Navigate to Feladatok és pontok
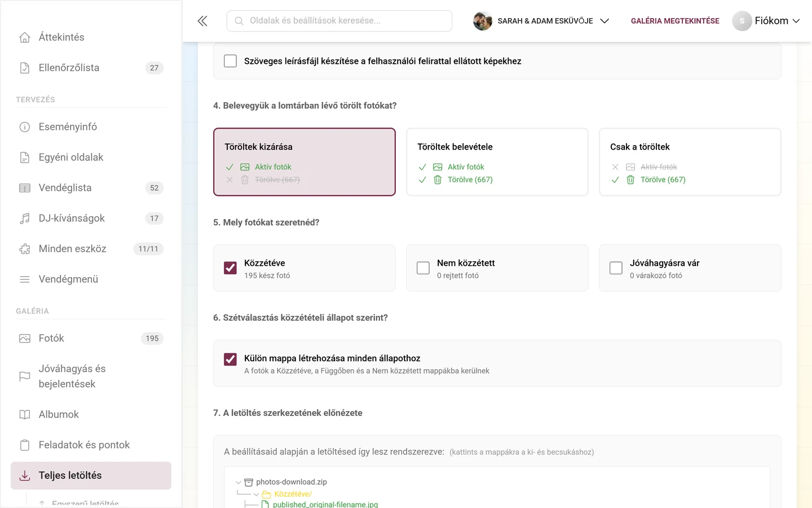 91,445
